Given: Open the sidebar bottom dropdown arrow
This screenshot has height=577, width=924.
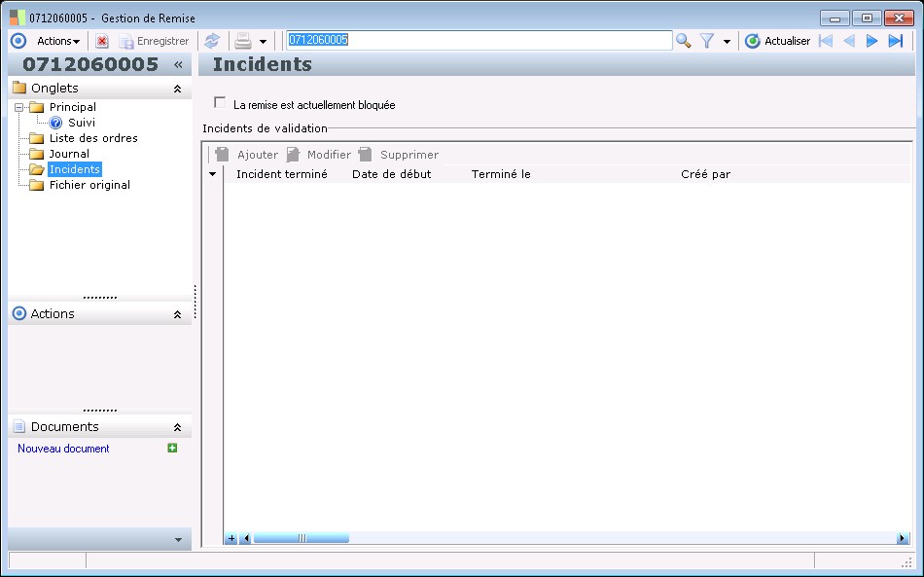Looking at the screenshot, I should coord(179,540).
